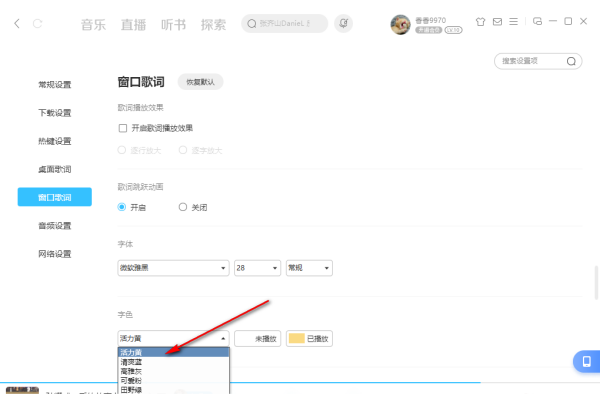Open the 未播放 color swatch
Screen dimensions: 600x395
click(258, 338)
